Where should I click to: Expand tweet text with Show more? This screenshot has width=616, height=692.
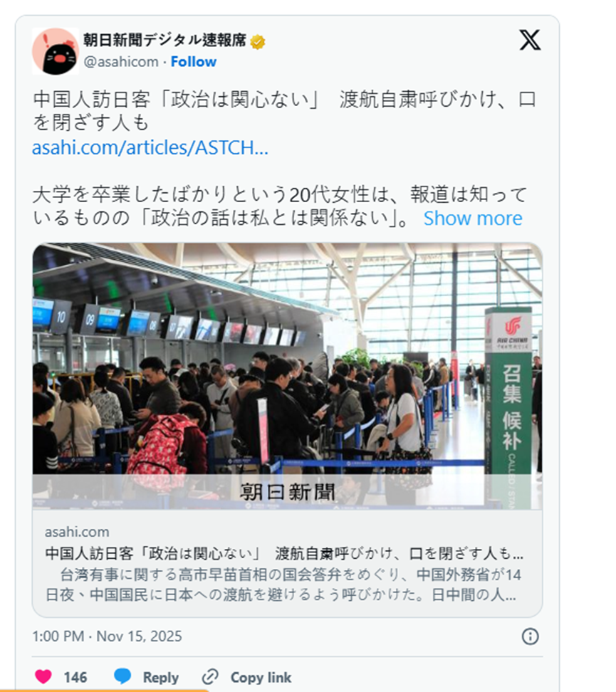pyautogui.click(x=473, y=218)
